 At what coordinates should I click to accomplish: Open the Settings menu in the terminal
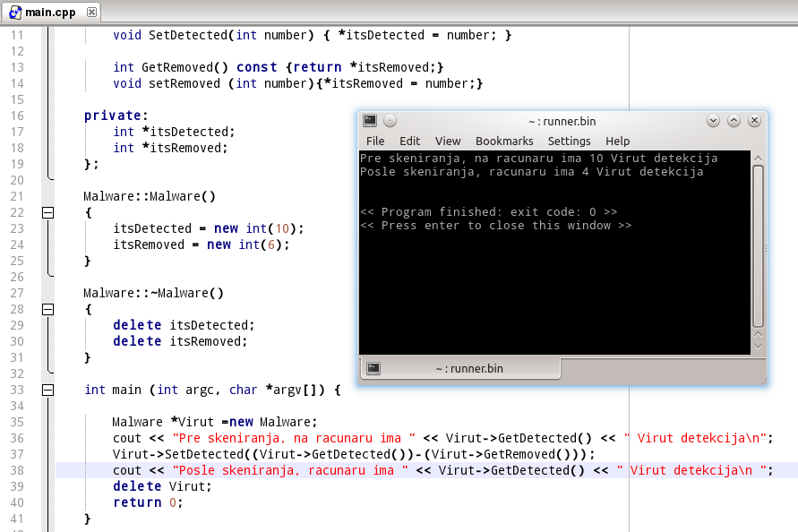tap(569, 141)
